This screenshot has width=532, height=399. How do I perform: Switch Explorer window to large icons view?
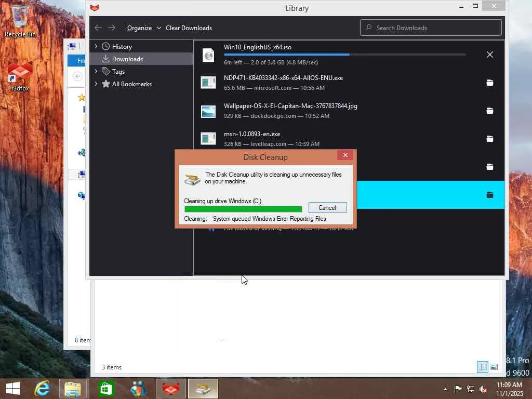tap(494, 367)
